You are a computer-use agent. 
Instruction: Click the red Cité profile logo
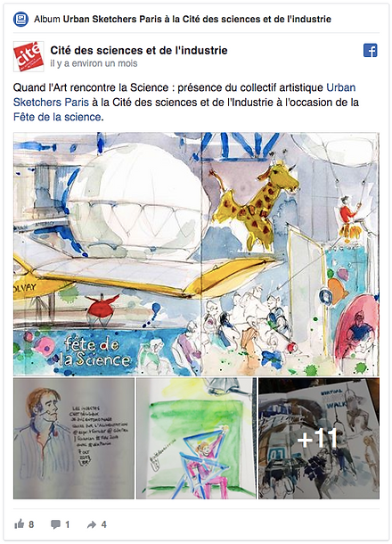tap(29, 56)
